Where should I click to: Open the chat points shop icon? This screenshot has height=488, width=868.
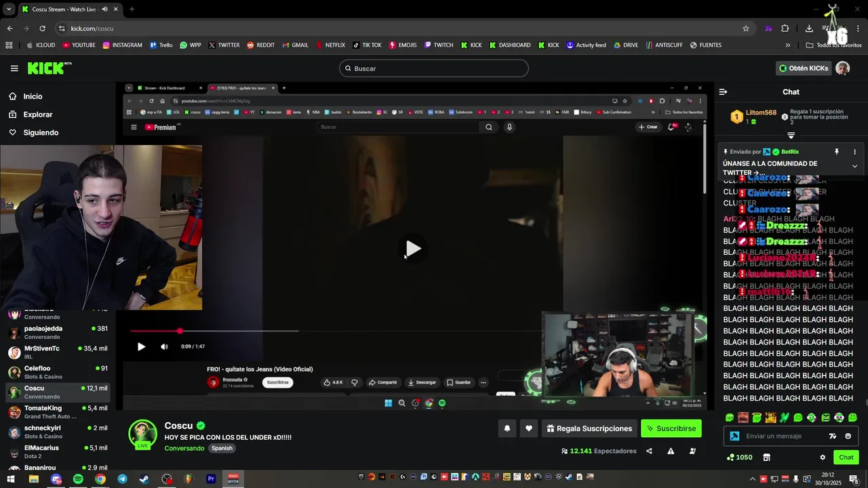point(766,457)
